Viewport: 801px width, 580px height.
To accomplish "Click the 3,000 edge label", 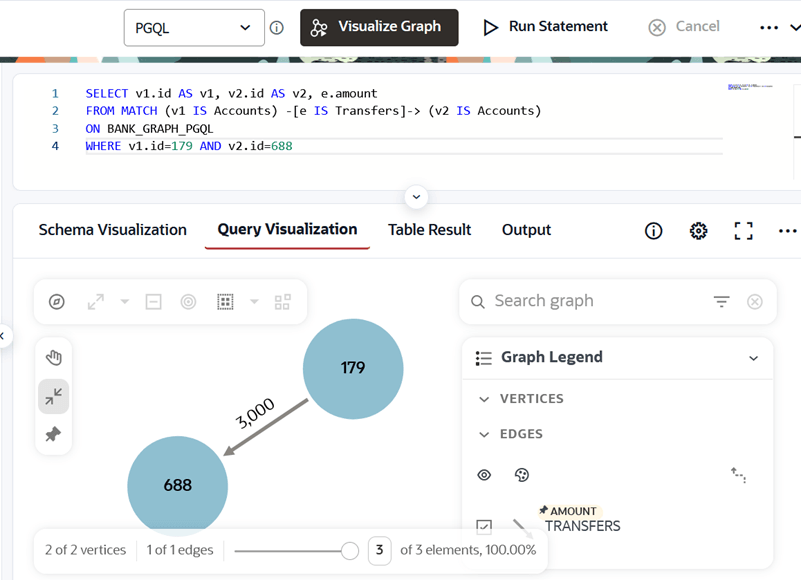I will 255,413.
